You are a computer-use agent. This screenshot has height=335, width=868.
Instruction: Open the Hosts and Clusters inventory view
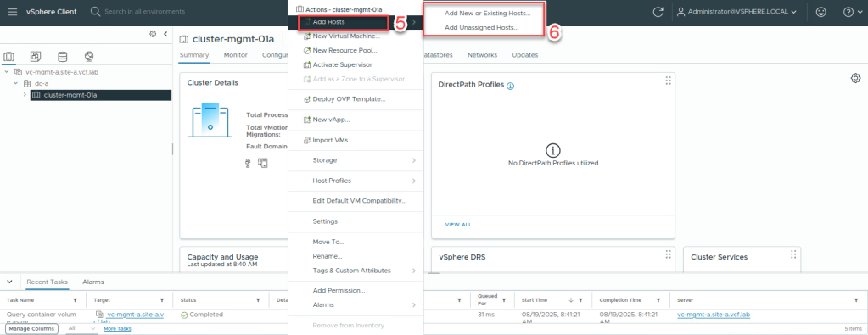click(8, 57)
